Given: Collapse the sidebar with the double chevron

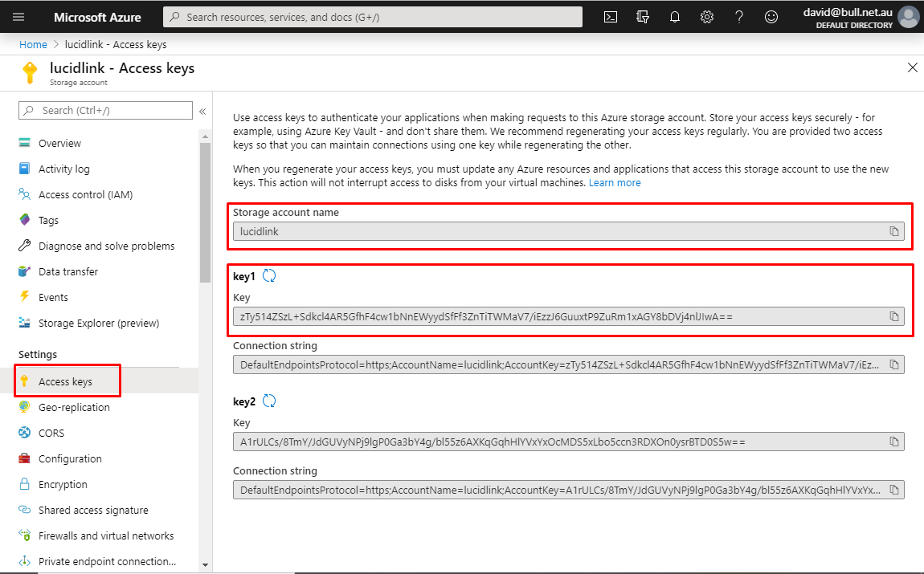Looking at the screenshot, I should pos(202,111).
